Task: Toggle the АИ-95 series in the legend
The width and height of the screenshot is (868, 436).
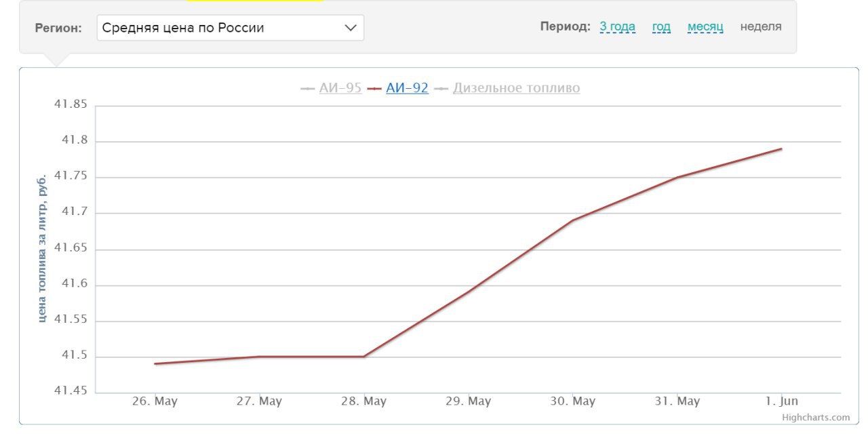Action: click(340, 88)
